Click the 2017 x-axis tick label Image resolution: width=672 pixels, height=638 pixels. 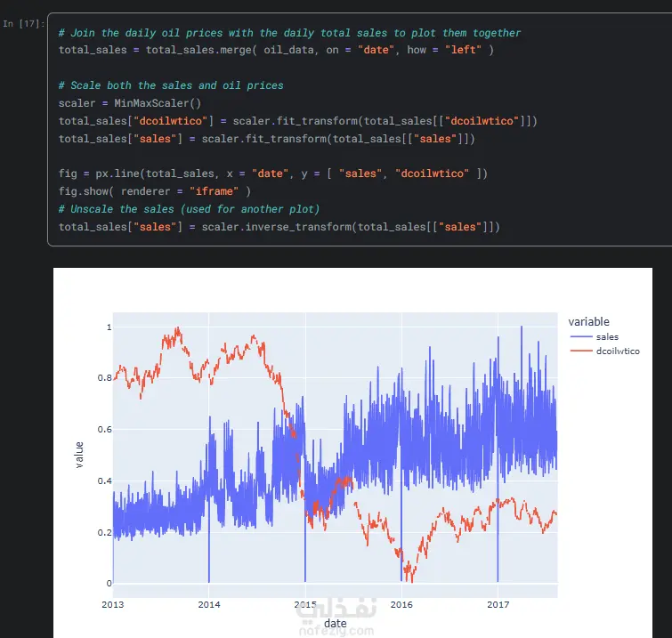pyautogui.click(x=498, y=604)
